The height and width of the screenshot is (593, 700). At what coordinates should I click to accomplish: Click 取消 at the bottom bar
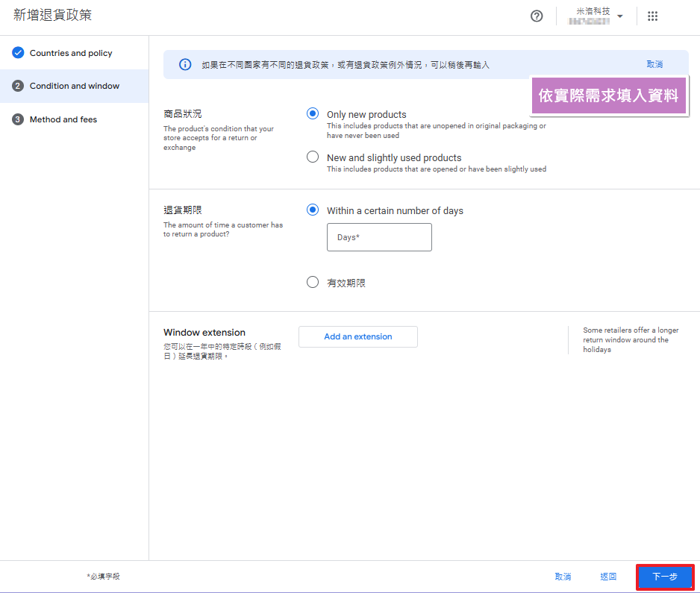(563, 577)
